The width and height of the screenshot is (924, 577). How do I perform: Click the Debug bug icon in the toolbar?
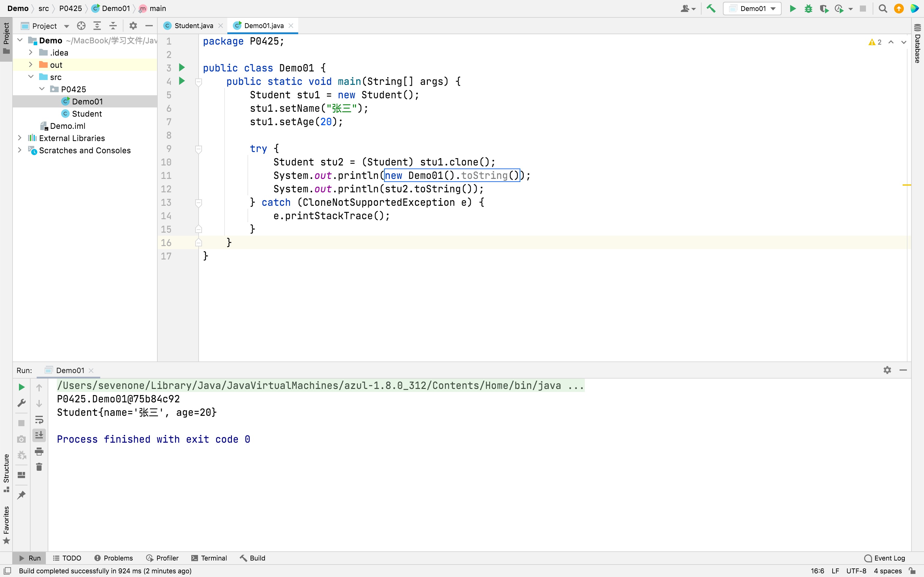[x=808, y=9]
